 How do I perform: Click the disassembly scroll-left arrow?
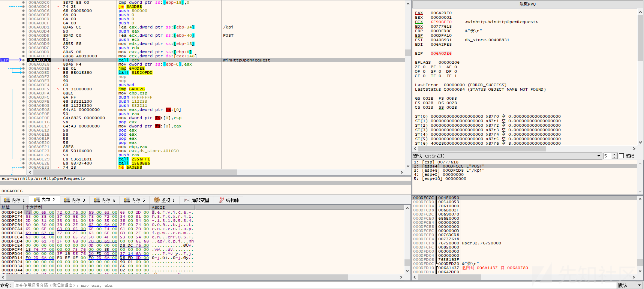[30, 172]
